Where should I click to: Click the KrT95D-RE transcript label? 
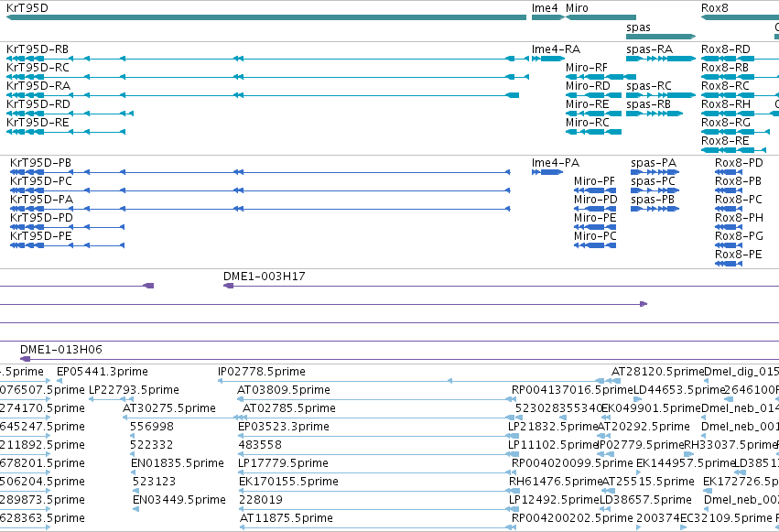tap(38, 123)
